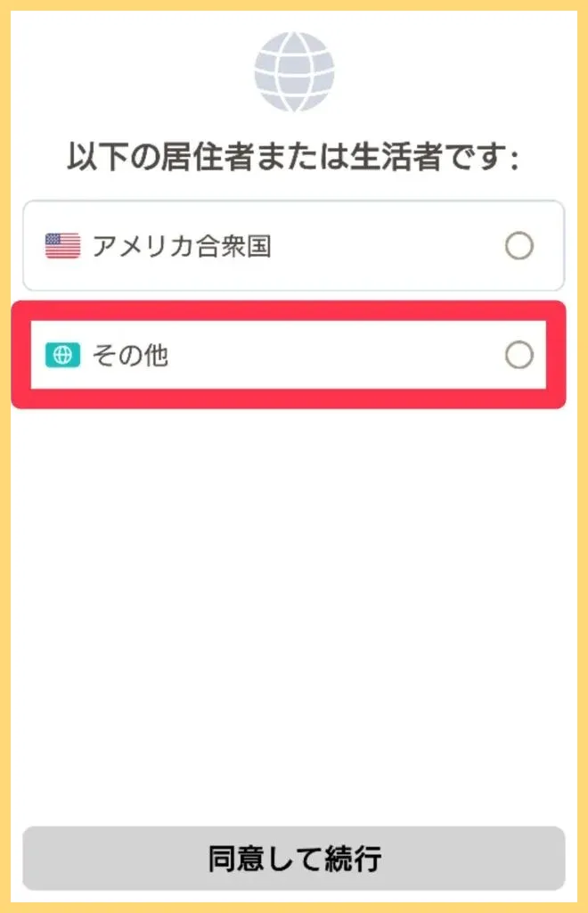Click the その他 text label
This screenshot has width=588, height=913.
click(131, 356)
